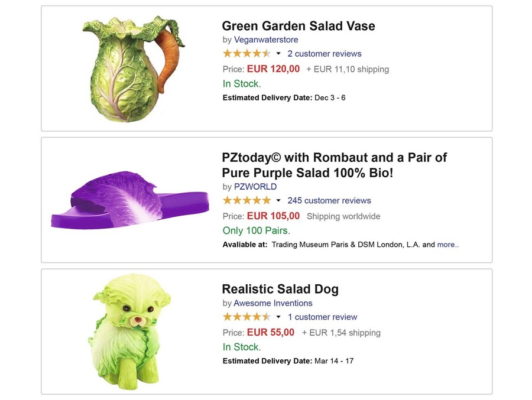Visit the Awesome Inventions seller link
This screenshot has width=532, height=400.
[273, 303]
